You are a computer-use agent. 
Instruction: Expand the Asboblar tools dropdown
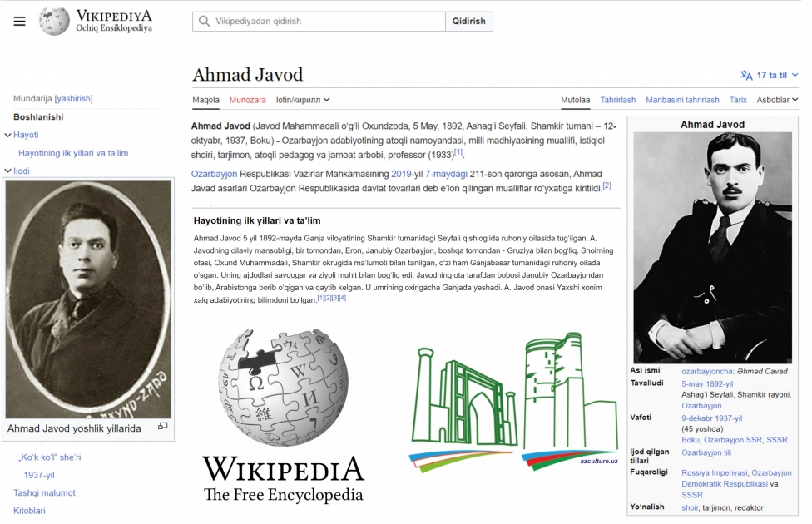777,100
